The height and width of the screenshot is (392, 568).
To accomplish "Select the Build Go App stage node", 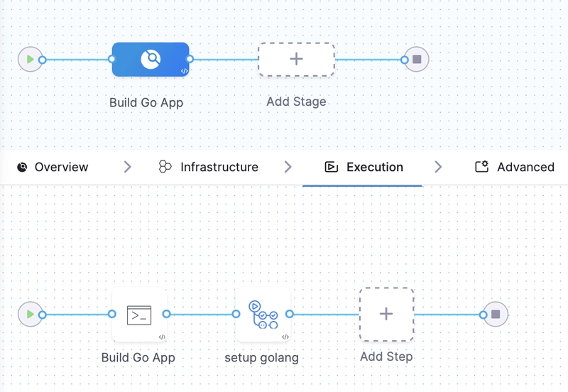I will click(x=150, y=60).
